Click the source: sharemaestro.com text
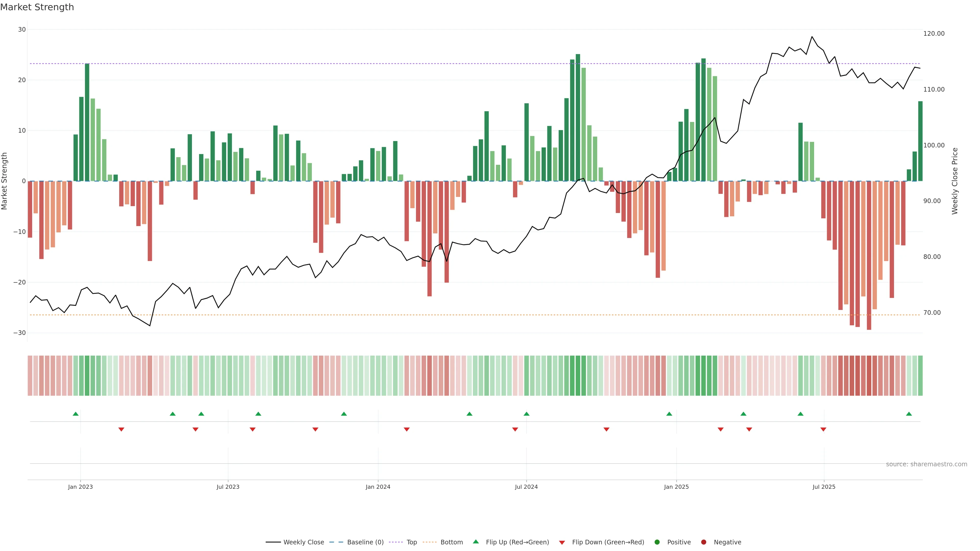The width and height of the screenshot is (980, 551). 926,464
